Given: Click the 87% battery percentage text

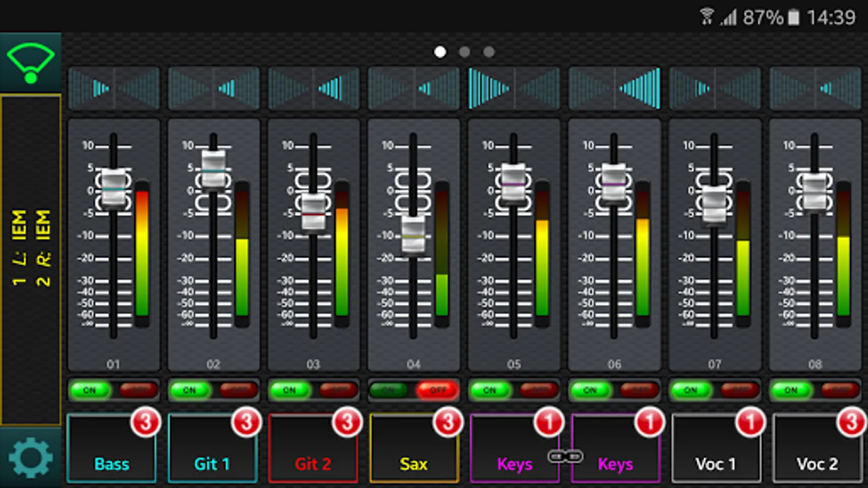Looking at the screenshot, I should (763, 17).
